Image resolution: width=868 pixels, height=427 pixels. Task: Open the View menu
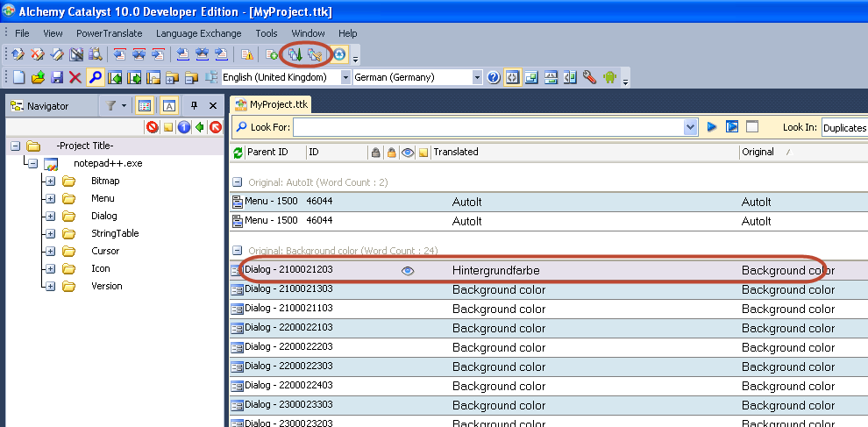click(x=53, y=33)
